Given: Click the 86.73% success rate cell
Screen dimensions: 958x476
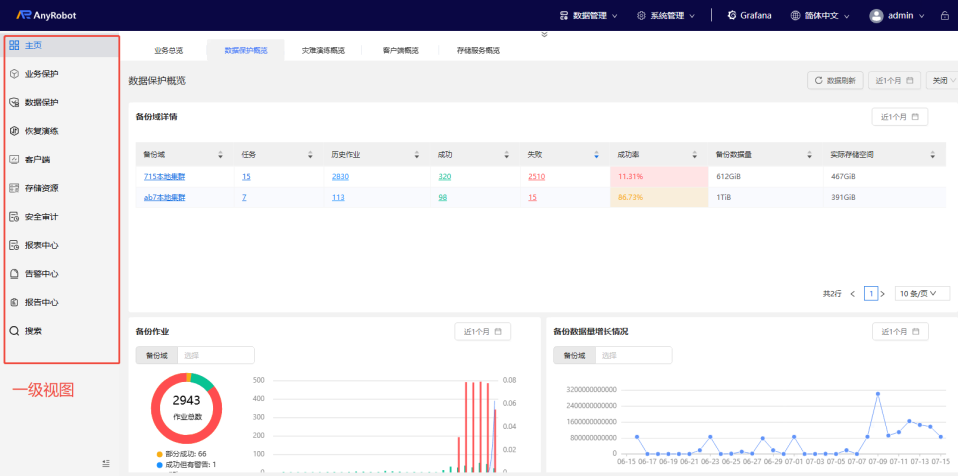Looking at the screenshot, I should coord(659,197).
